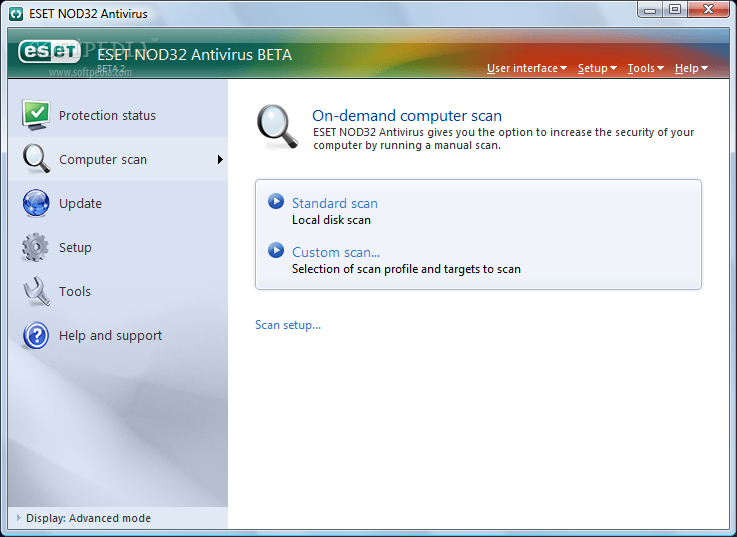
Task: Click the ESET logo in the banner
Action: click(49, 51)
